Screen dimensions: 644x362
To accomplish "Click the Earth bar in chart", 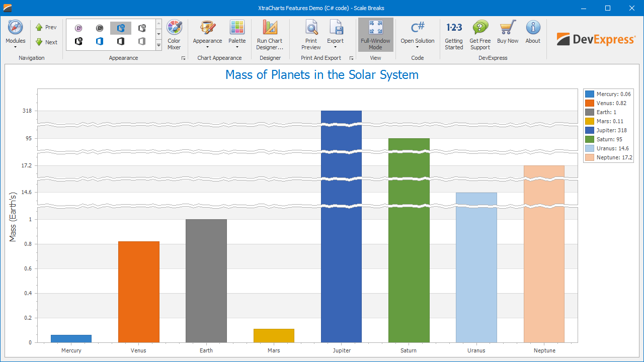I will pyautogui.click(x=206, y=281).
